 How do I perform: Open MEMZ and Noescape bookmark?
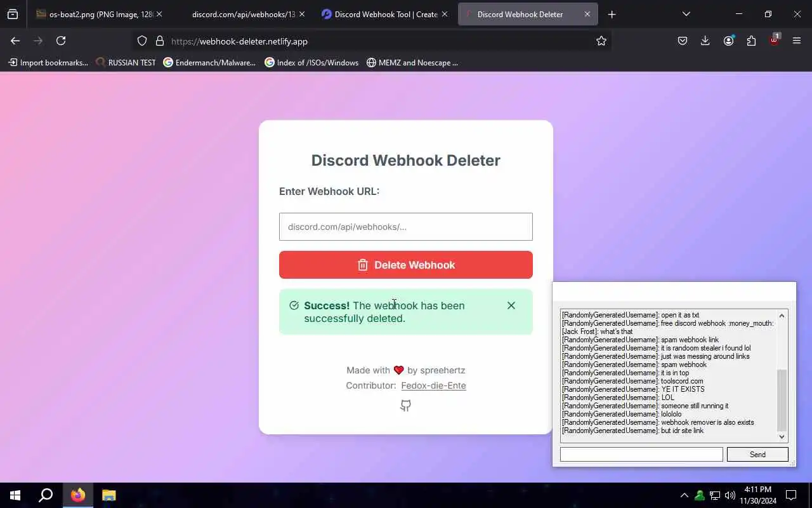point(412,62)
